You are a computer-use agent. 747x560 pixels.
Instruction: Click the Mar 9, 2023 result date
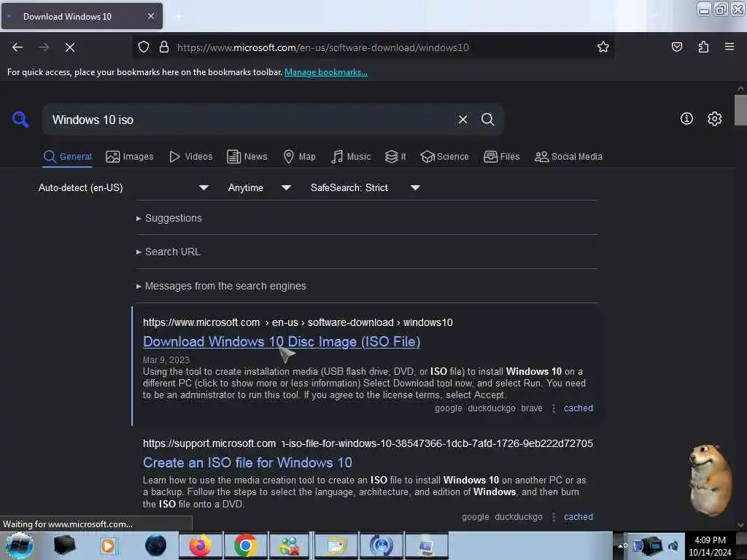[166, 360]
